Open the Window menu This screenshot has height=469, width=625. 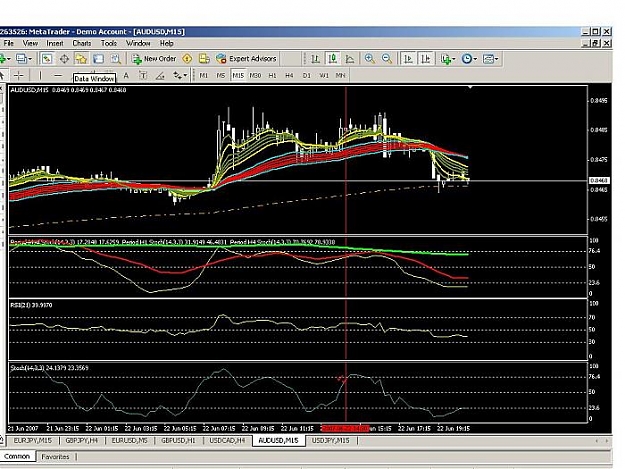click(x=138, y=43)
